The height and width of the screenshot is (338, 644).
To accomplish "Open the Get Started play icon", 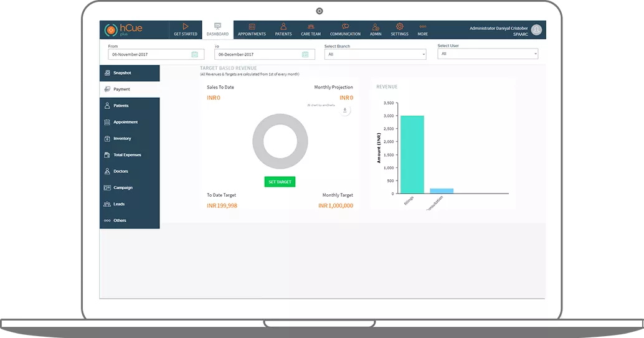I will (186, 26).
